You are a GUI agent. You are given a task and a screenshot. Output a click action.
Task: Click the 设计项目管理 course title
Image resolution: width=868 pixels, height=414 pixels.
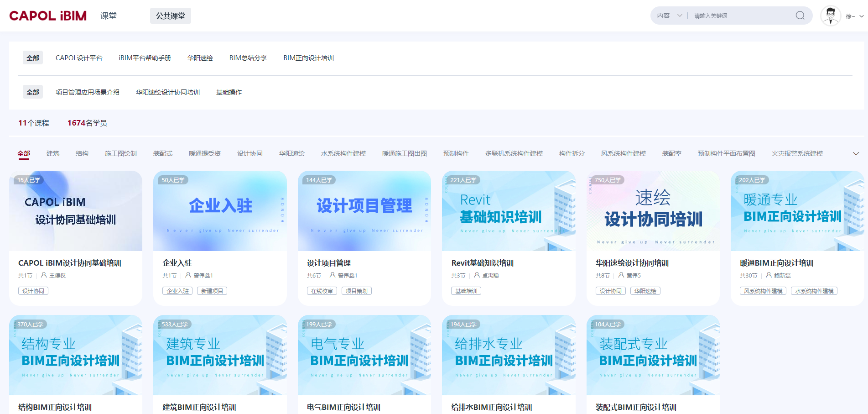point(329,263)
